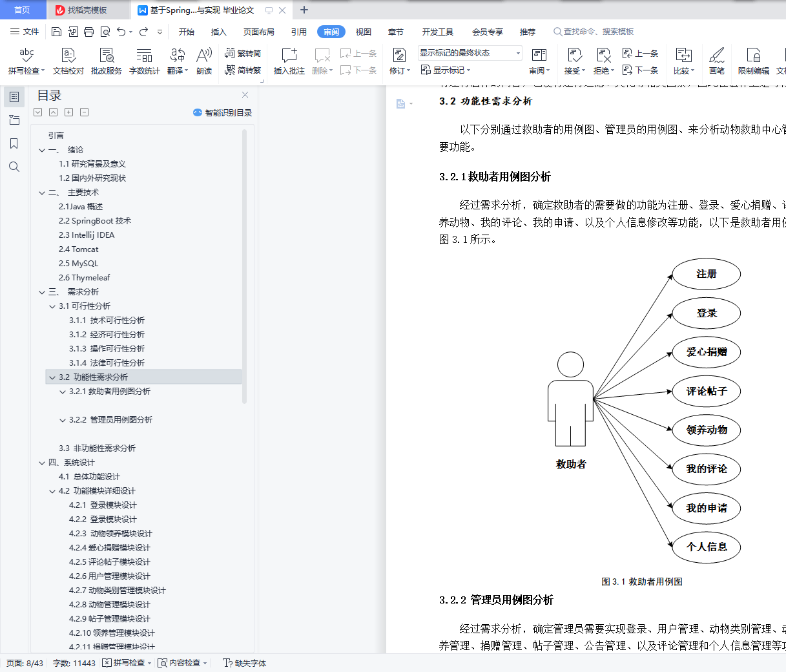Open the 审阅 review pane button

tap(539, 61)
